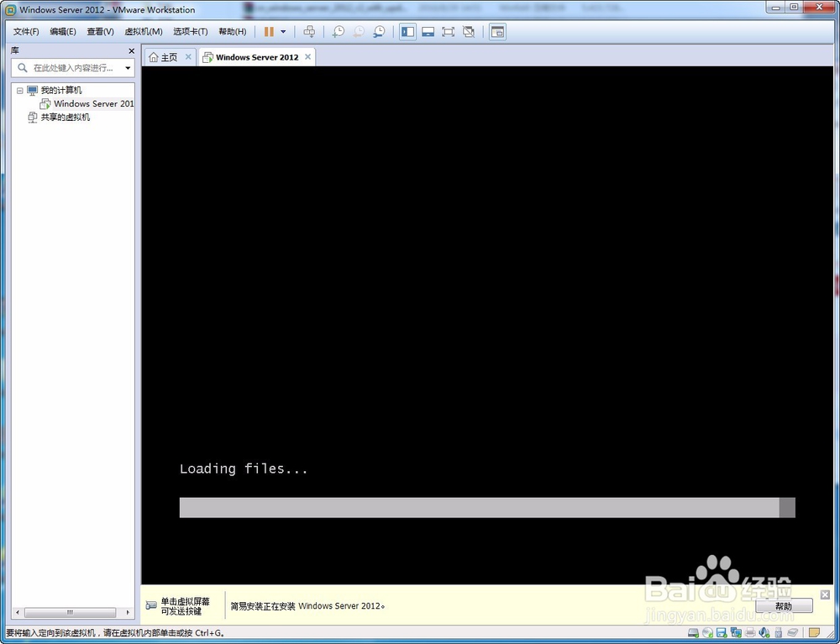Click the floppy drive status icon
Screen dimensions: 840x644
[x=721, y=633]
